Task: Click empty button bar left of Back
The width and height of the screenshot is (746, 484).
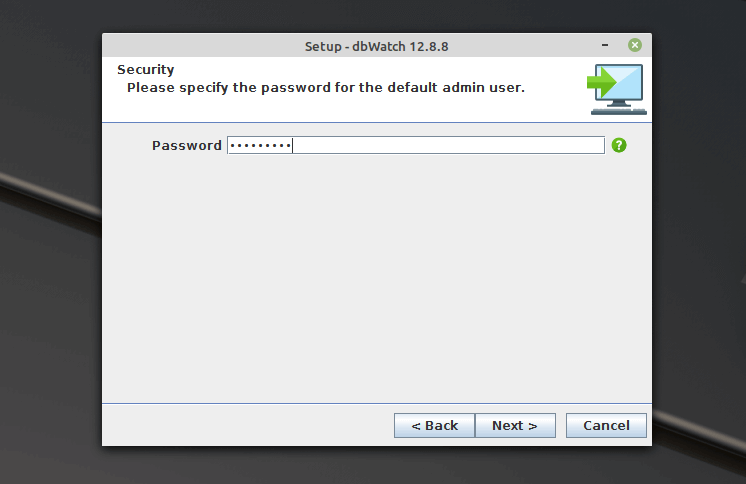Action: (250, 426)
